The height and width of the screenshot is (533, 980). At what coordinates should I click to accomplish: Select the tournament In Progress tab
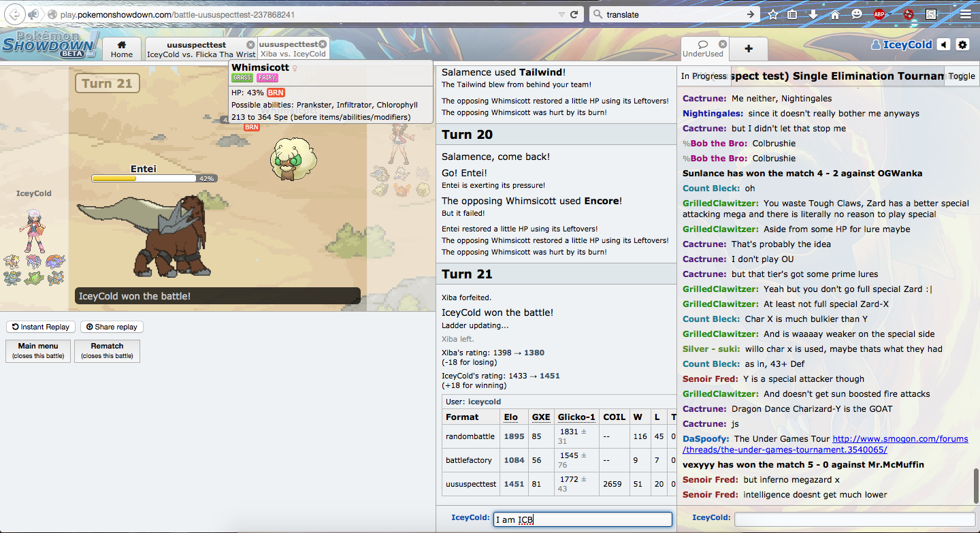704,76
